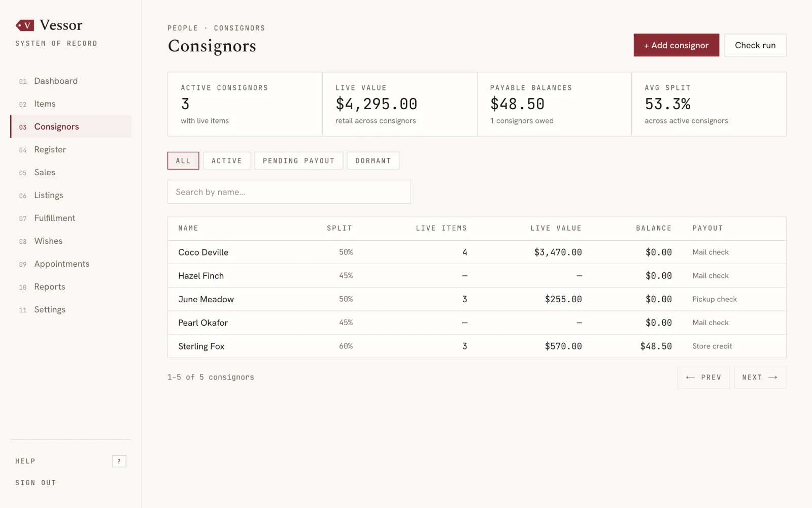Click Sterling Fox's $48.50 balance
This screenshot has height=508, width=812.
tap(656, 346)
